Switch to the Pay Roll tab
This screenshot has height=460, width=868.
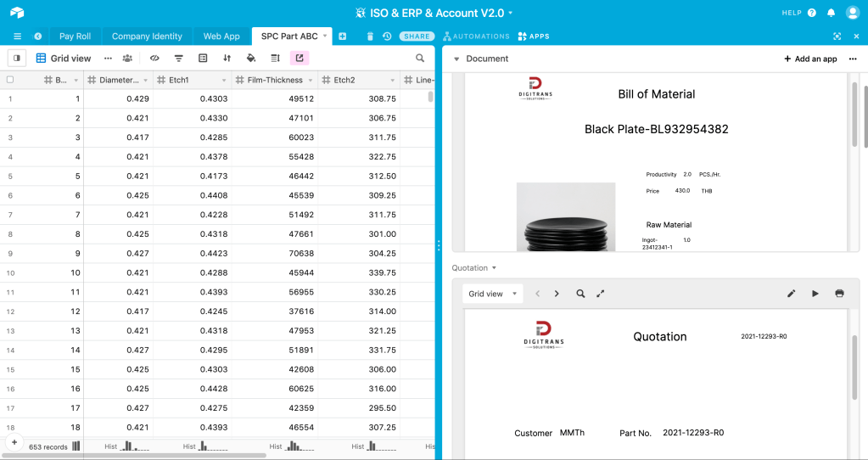point(75,36)
